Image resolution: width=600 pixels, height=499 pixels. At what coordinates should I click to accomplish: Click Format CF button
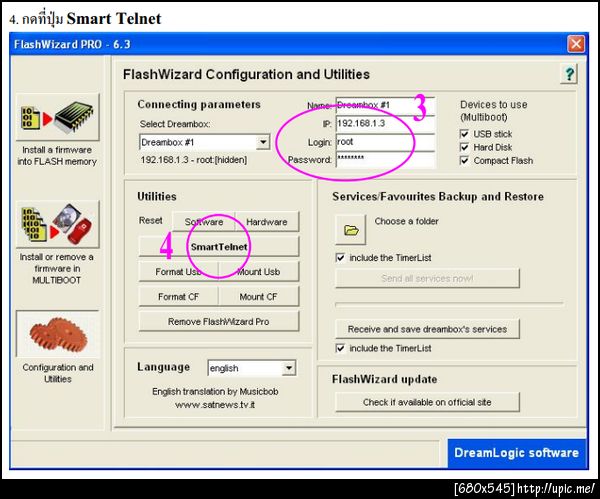coord(178,297)
